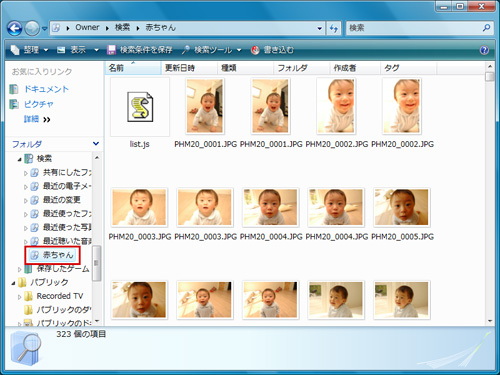The image size is (500, 375).
Task: Minimize the Explorer window
Action: [444, 7]
